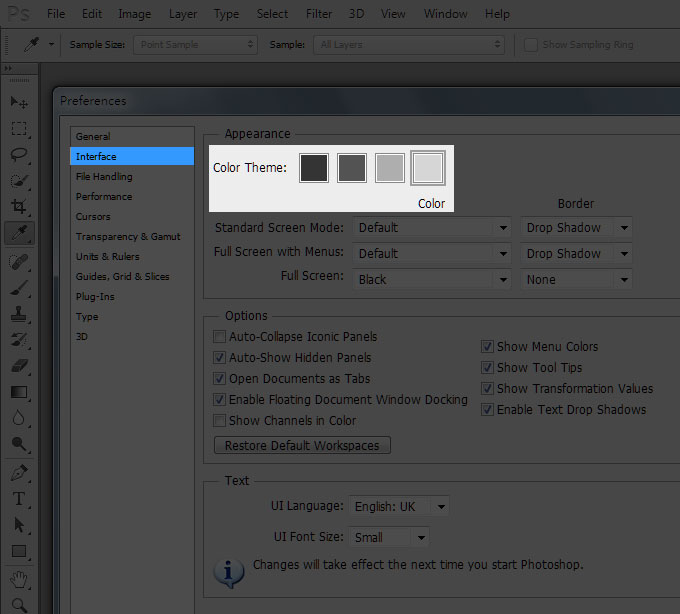Select the Pen tool
Viewport: 680px width, 614px height.
click(x=19, y=473)
